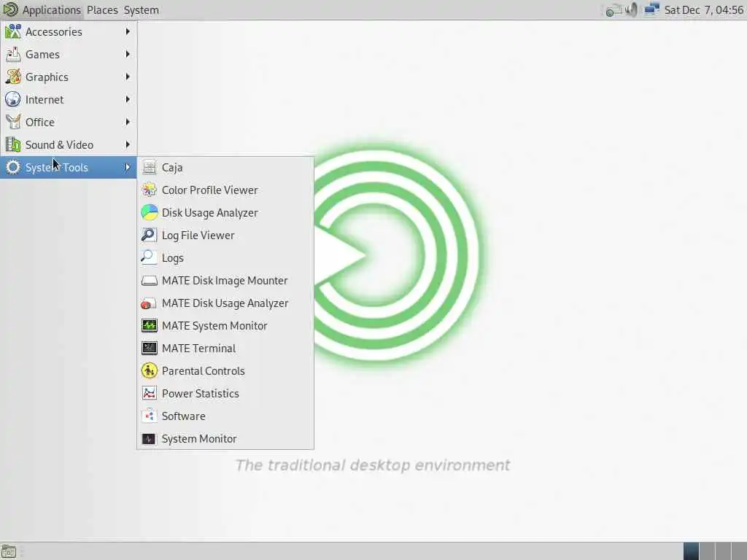
Task: Click the Games category icon
Action: [x=13, y=54]
